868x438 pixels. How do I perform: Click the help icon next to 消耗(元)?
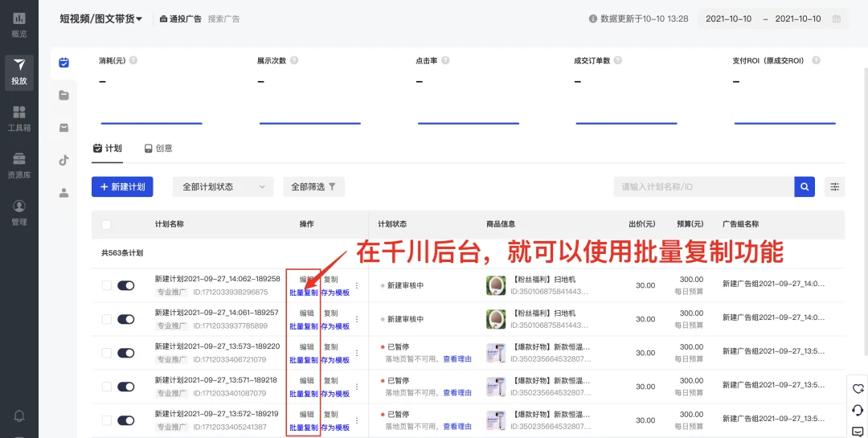pos(133,60)
